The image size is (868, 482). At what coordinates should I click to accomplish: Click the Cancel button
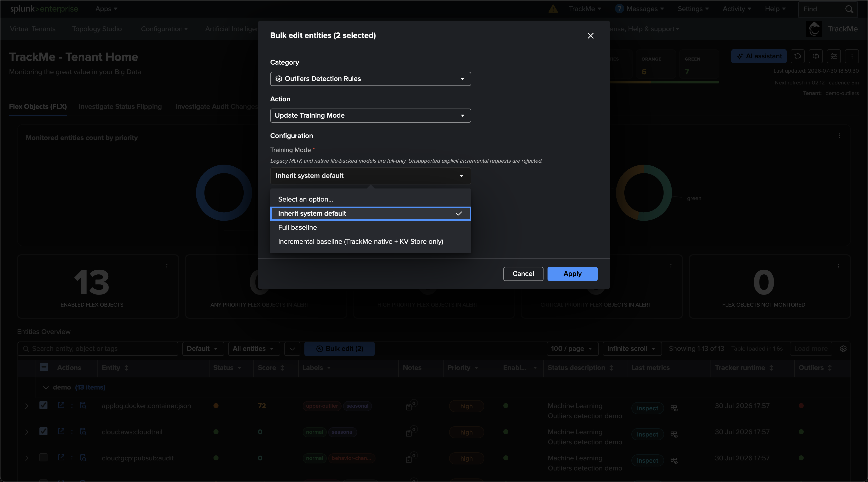point(523,274)
